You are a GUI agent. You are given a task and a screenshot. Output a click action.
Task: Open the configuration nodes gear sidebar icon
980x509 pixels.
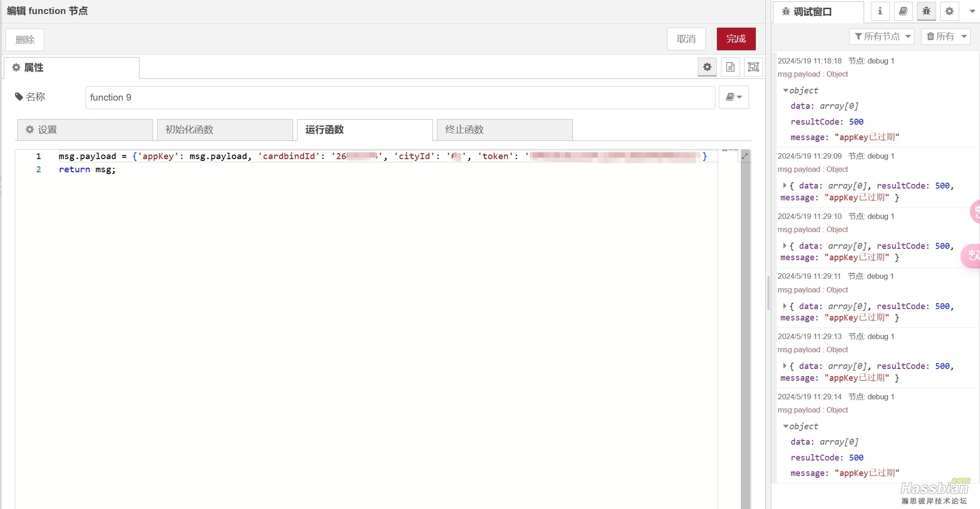click(949, 11)
